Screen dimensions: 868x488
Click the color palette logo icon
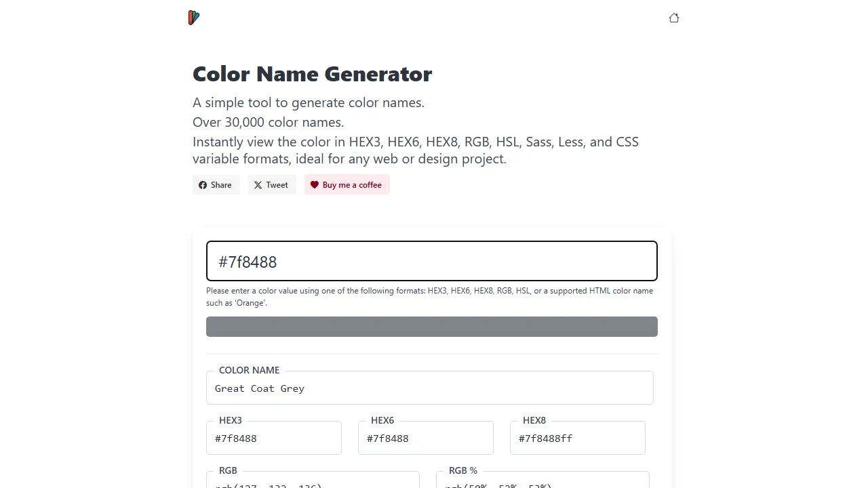point(193,18)
